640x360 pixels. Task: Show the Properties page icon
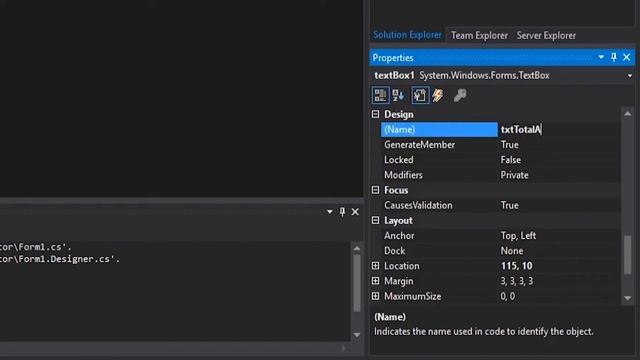[x=420, y=96]
